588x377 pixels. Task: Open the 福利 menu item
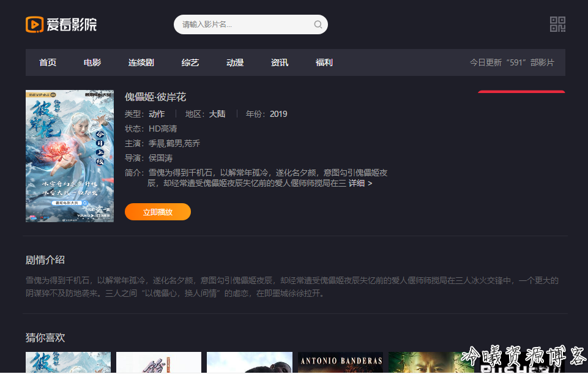(324, 62)
